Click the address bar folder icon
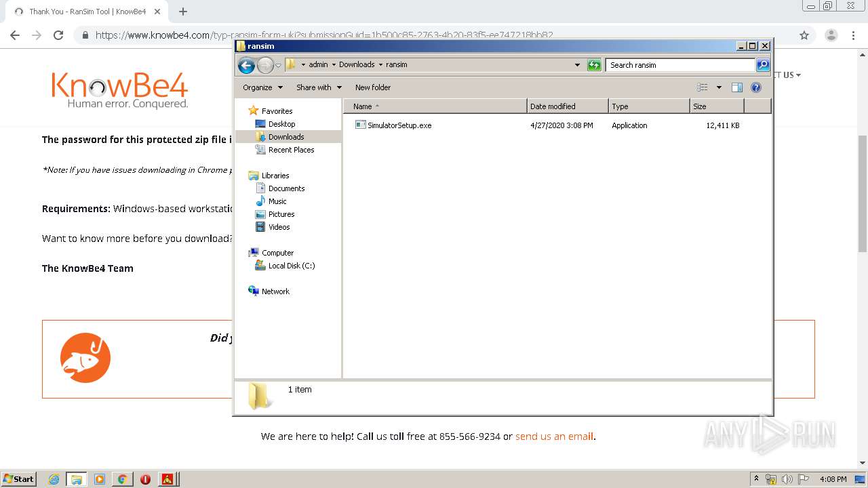The height and width of the screenshot is (488, 868). pos(291,64)
